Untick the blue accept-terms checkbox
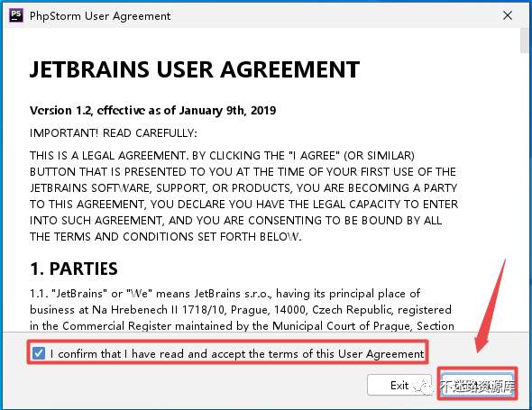 pos(39,353)
